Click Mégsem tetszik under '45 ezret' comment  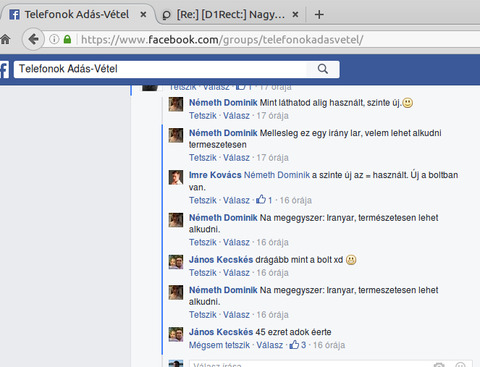219,345
